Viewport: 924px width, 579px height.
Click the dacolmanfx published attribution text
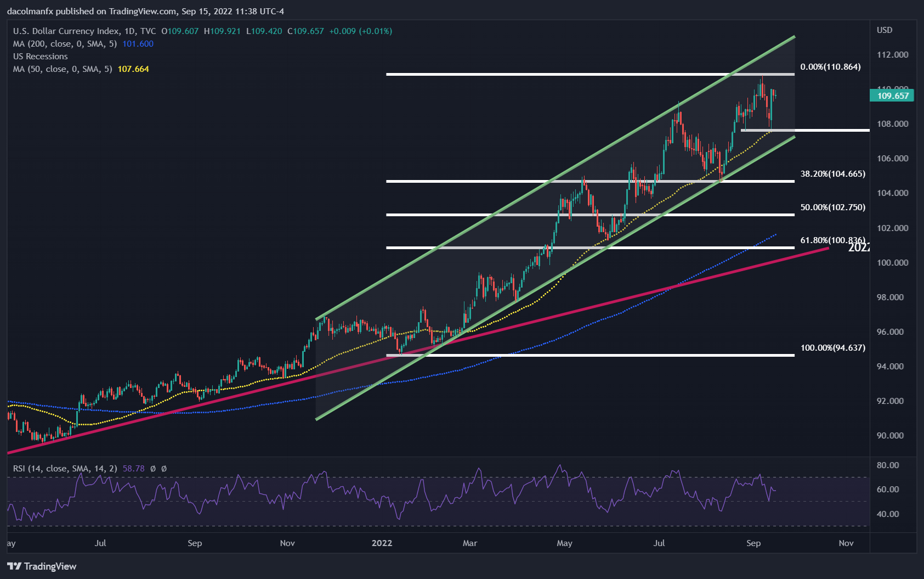pos(145,12)
